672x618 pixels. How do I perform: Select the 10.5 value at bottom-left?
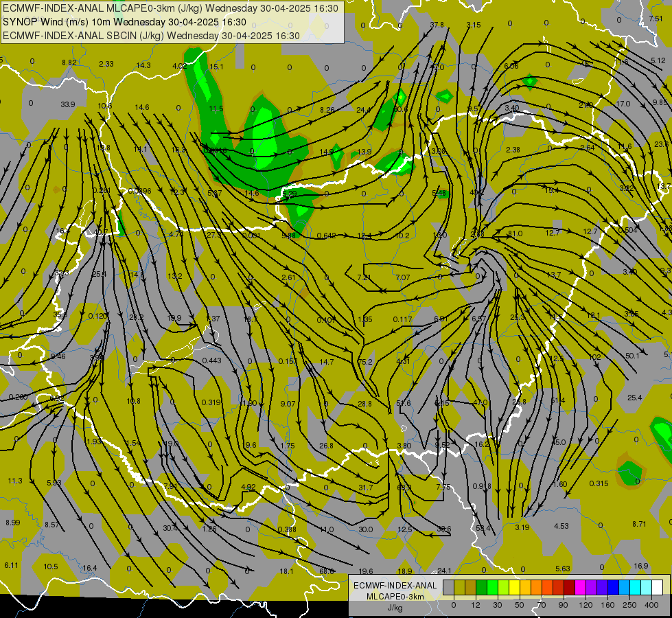pyautogui.click(x=51, y=566)
